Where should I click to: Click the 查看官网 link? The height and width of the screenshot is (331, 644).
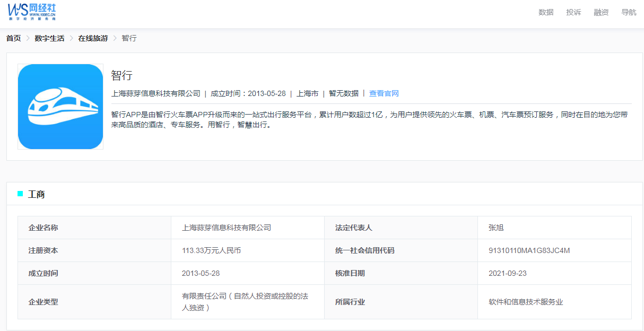pos(384,93)
